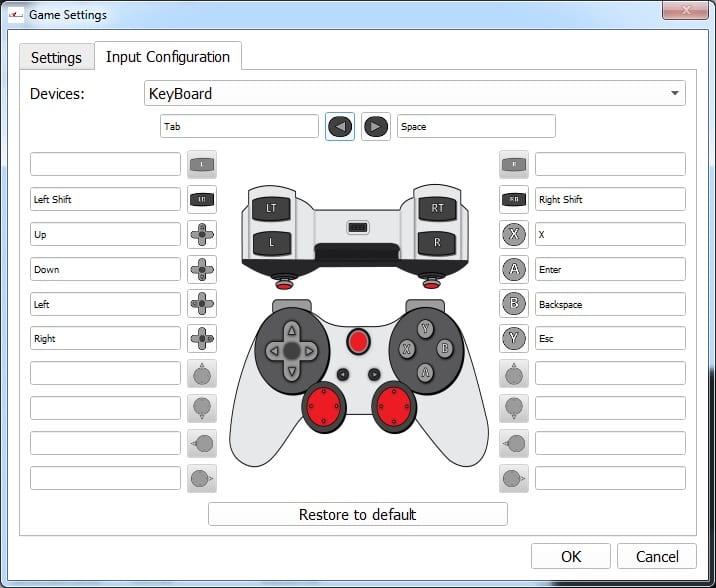Click the L shoulder button icon
This screenshot has height=588, width=716.
click(202, 164)
